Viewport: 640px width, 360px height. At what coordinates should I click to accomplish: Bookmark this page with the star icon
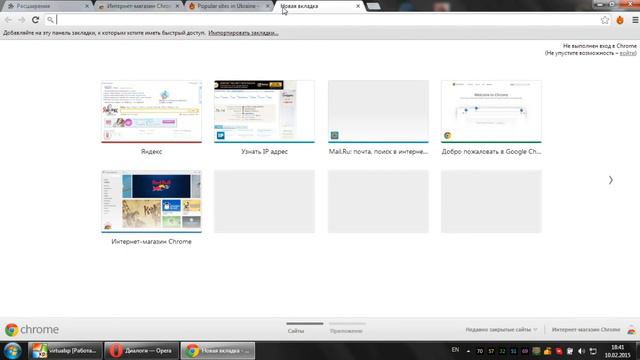point(604,20)
